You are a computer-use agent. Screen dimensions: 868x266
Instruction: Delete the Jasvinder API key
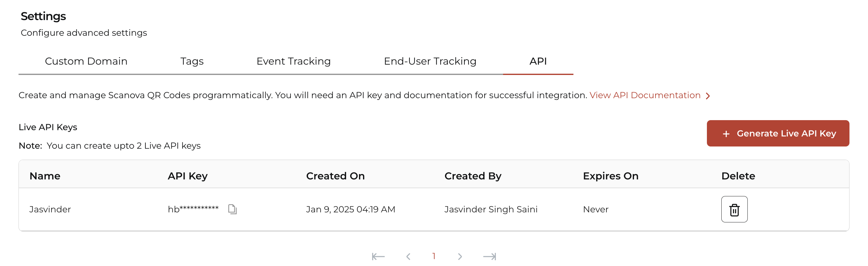tap(734, 209)
